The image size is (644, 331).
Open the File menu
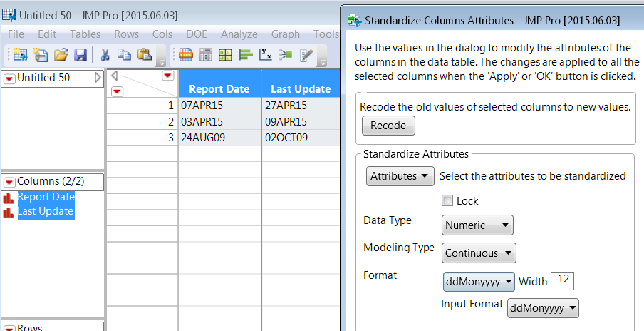point(16,34)
